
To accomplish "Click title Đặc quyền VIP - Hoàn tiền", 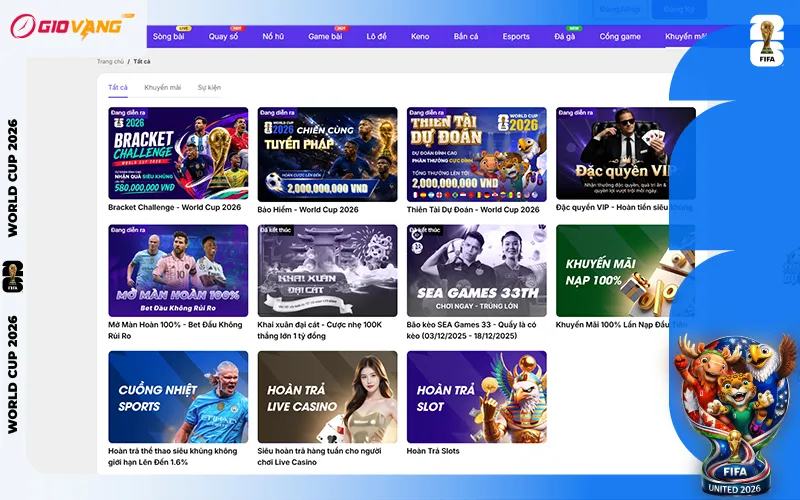I will point(624,208).
